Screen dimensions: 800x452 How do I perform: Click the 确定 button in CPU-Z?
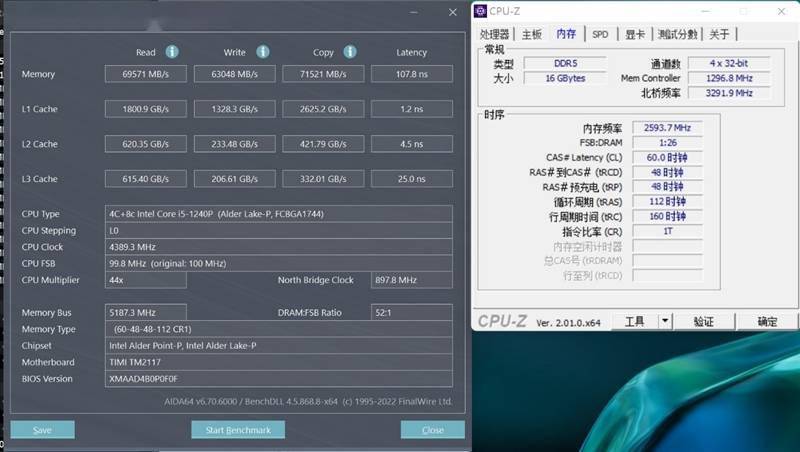(x=767, y=321)
